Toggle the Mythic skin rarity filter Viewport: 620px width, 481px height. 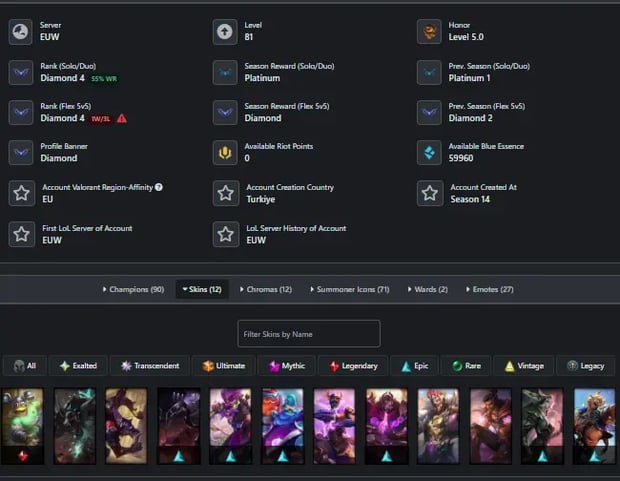[x=287, y=366]
